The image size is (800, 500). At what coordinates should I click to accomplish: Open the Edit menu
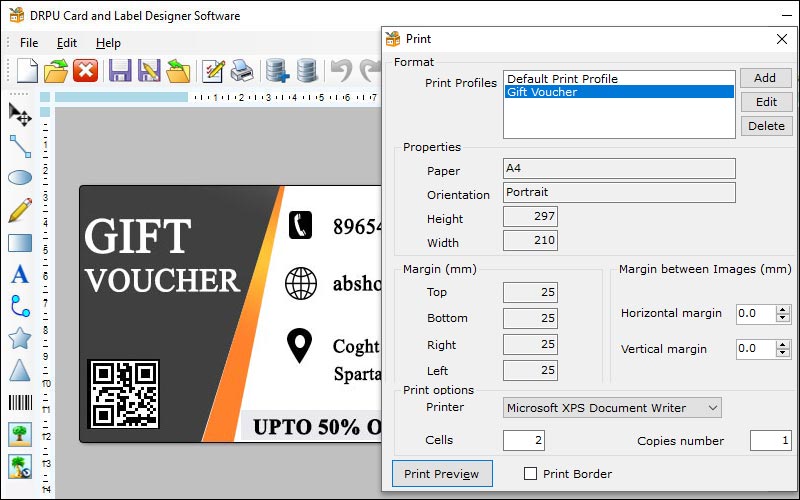point(67,43)
